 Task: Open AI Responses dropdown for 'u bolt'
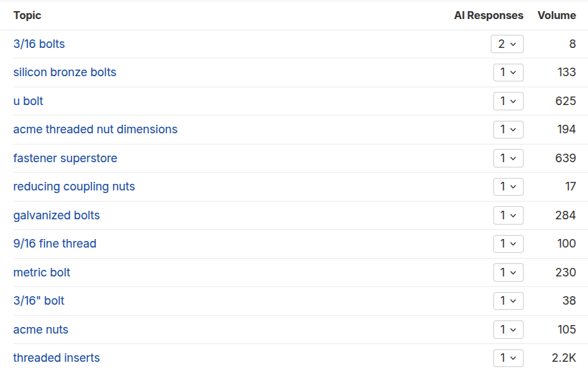click(508, 101)
